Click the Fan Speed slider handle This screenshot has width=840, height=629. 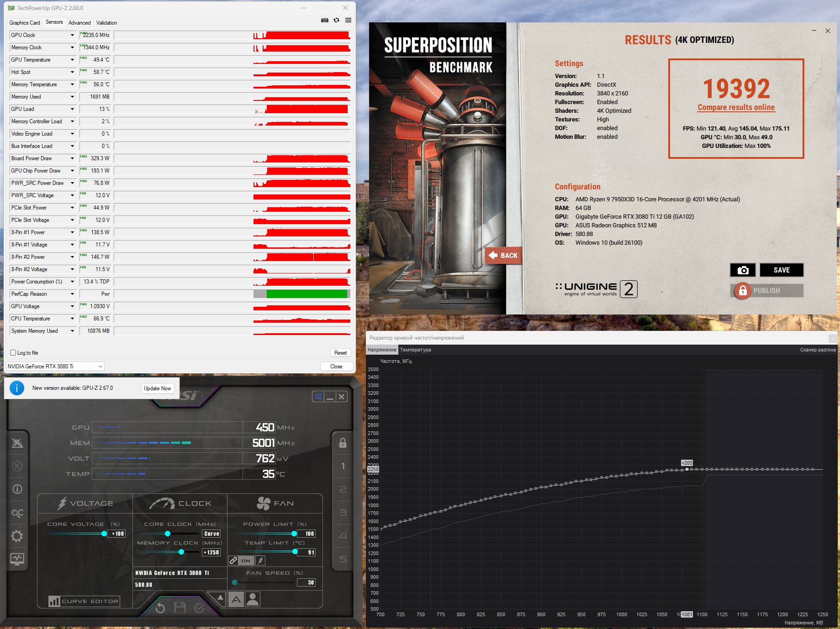click(235, 583)
